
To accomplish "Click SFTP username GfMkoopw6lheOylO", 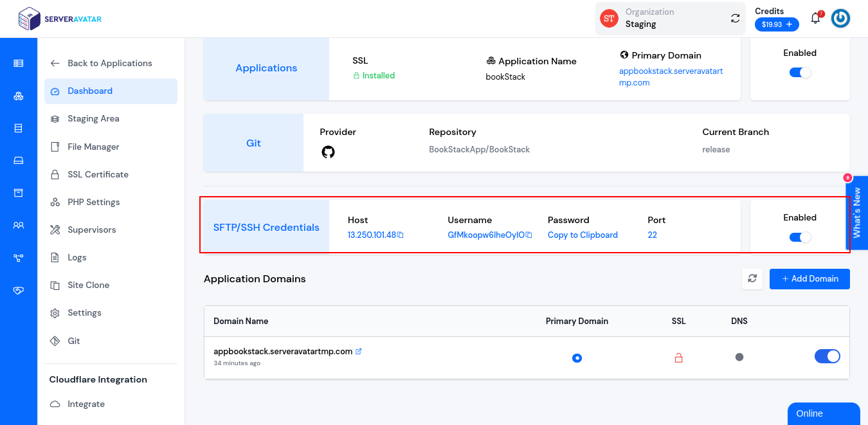I will [486, 235].
